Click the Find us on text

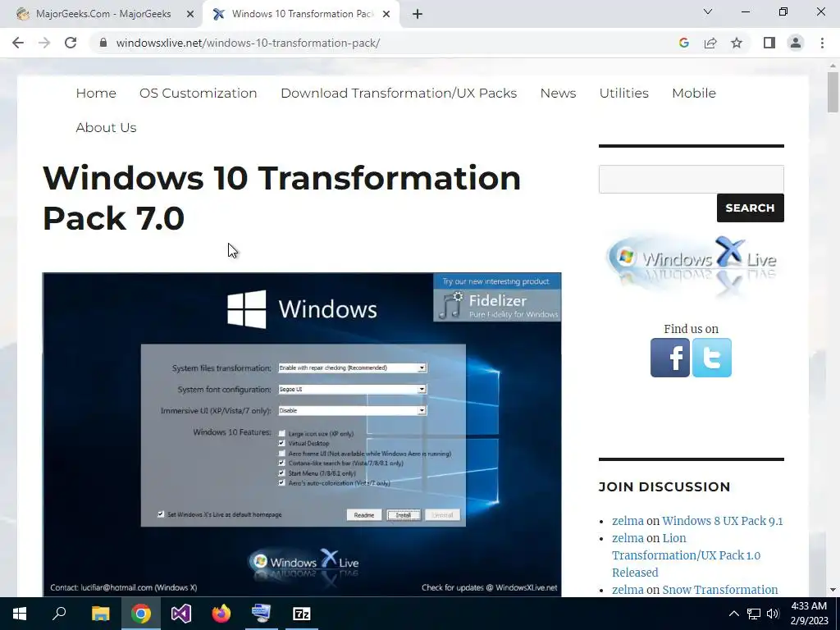(x=691, y=328)
